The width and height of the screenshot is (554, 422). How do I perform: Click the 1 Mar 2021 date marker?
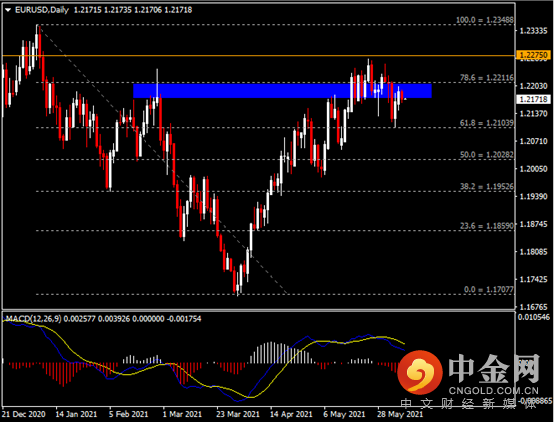182,414
